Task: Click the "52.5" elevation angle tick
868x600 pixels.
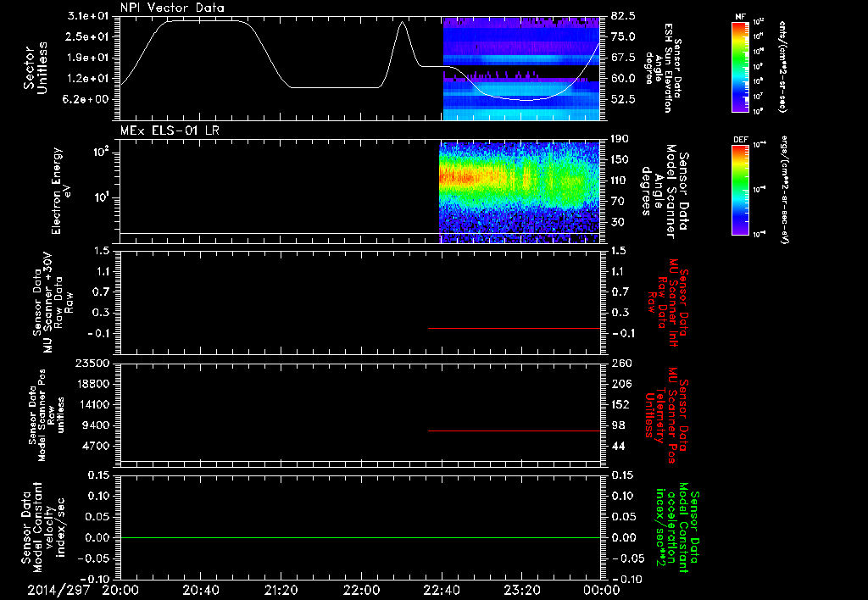Action: (x=623, y=100)
